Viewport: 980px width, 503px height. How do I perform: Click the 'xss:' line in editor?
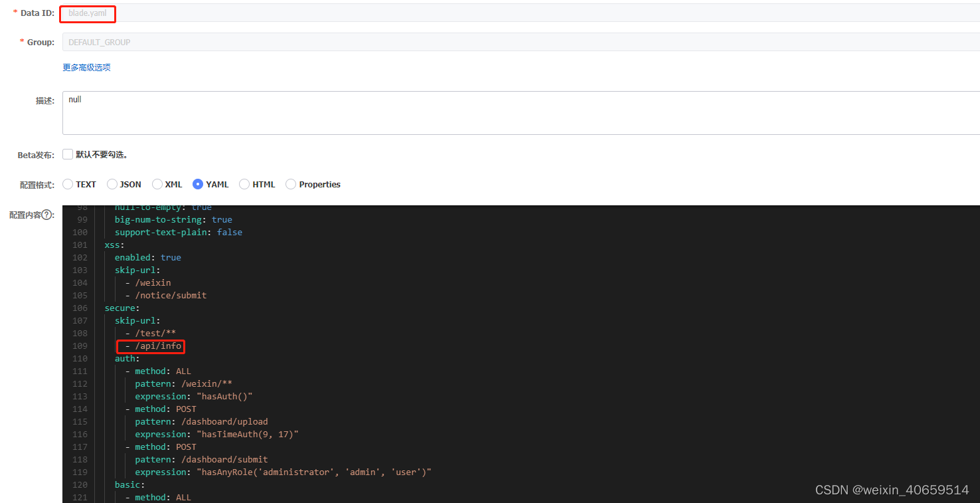pos(114,245)
